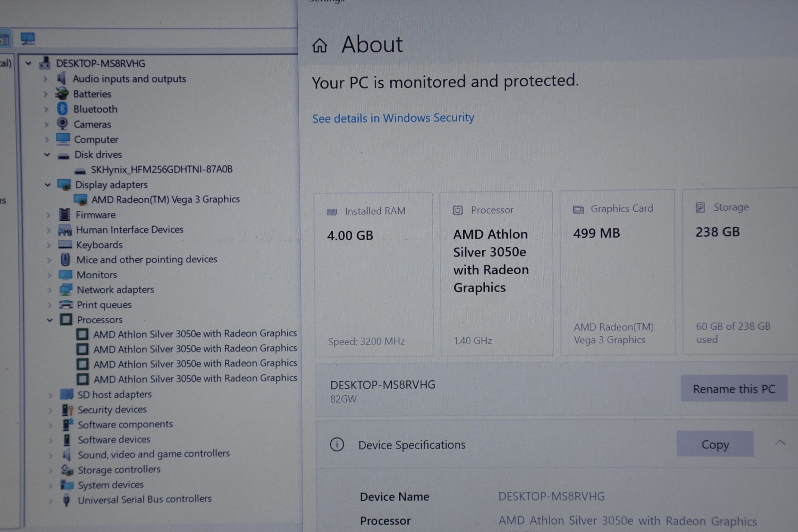Click the Bluetooth category icon
This screenshot has height=532, width=798.
point(62,108)
